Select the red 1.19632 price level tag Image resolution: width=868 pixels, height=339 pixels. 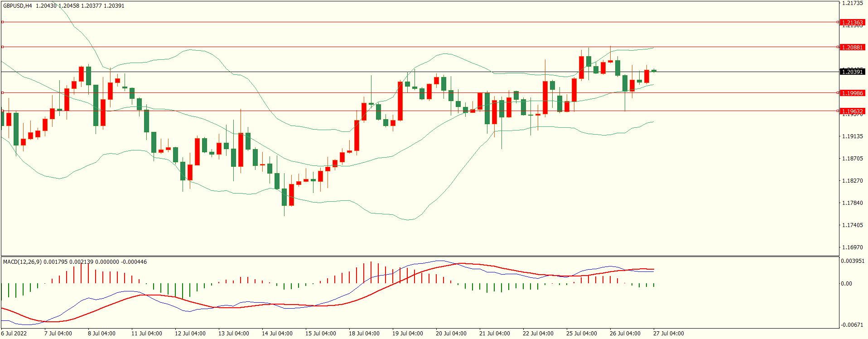[x=852, y=111]
